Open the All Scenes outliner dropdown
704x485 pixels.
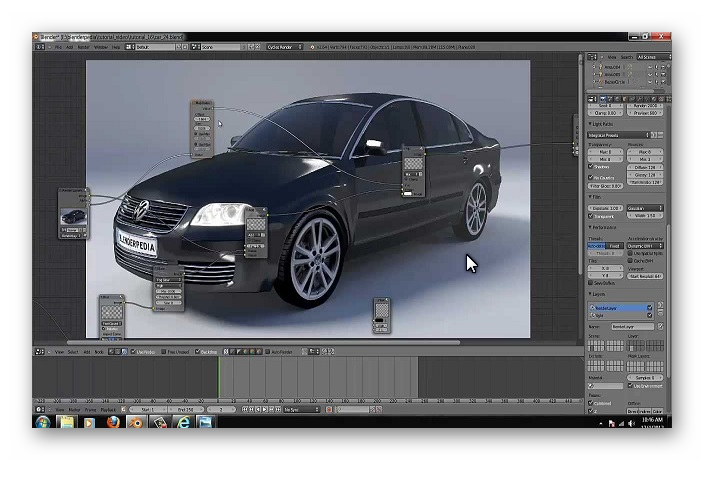coord(654,57)
